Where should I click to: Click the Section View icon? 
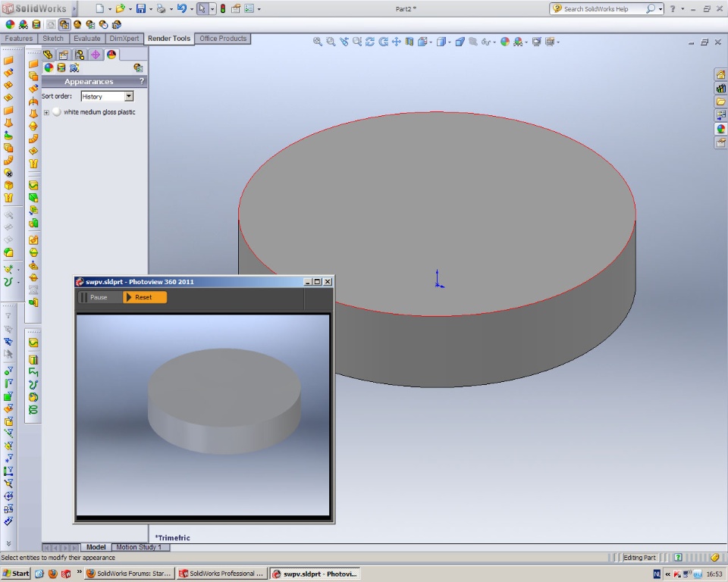coord(409,42)
